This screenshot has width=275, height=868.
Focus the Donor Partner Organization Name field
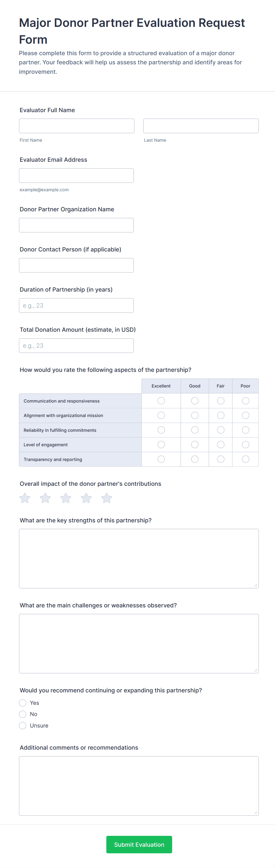pos(76,225)
